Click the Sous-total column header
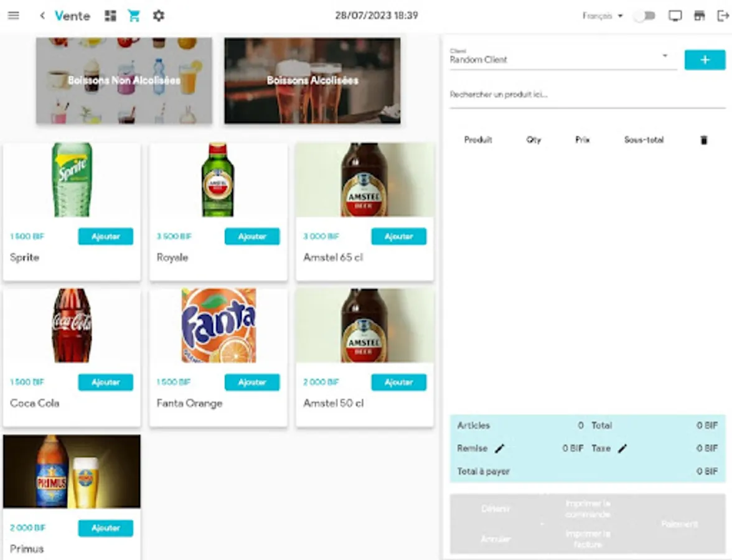 pos(644,140)
